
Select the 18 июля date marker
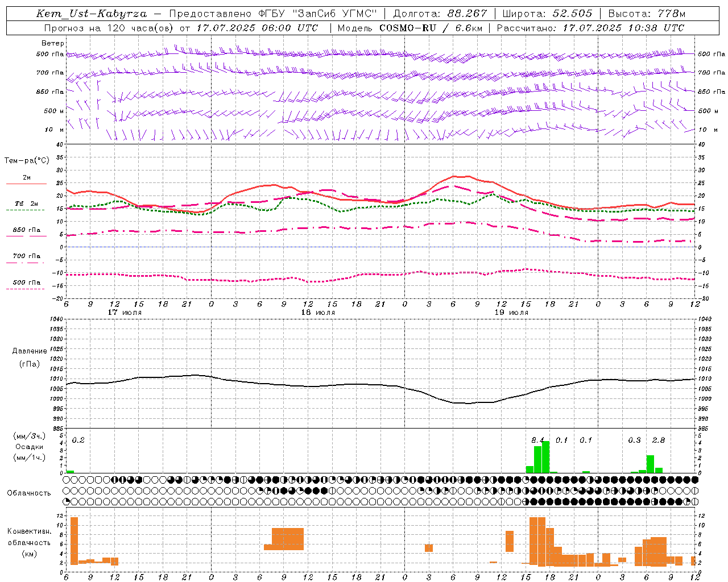[x=318, y=313]
